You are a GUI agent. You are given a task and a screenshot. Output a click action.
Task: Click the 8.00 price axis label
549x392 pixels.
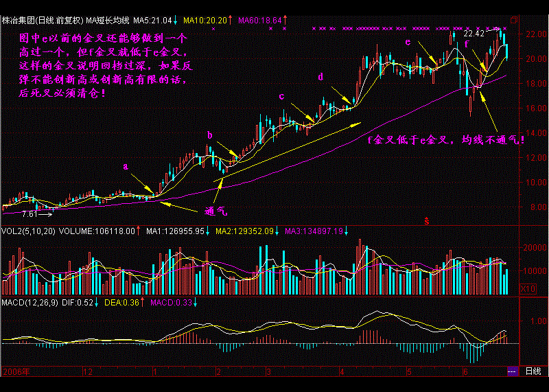coord(538,207)
